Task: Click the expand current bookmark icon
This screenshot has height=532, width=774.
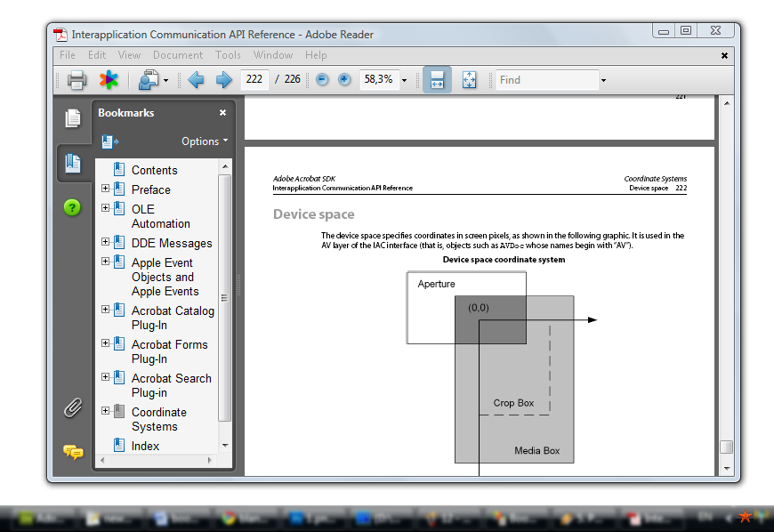Action: [110, 142]
